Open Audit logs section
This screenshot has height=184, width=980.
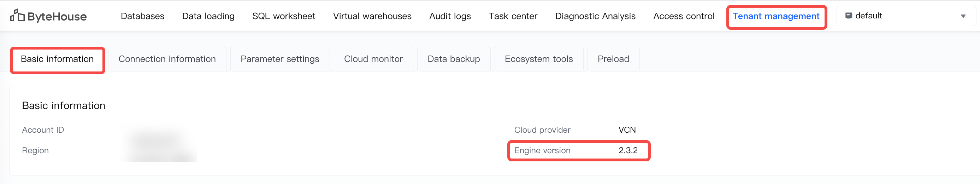450,16
